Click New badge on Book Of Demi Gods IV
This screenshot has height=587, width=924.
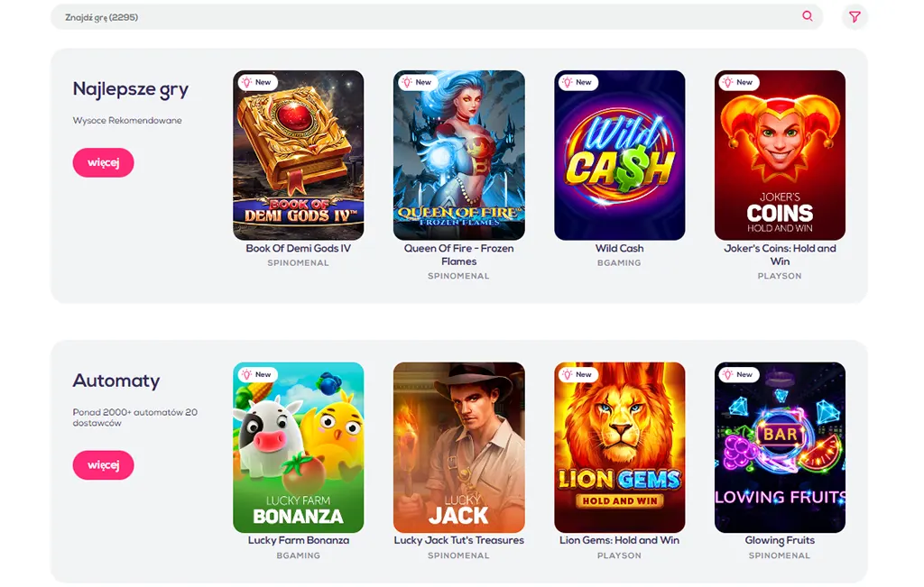(x=257, y=82)
